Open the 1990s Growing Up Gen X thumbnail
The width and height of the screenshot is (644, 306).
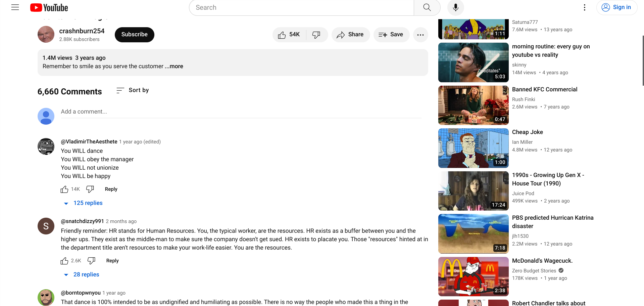[473, 191]
